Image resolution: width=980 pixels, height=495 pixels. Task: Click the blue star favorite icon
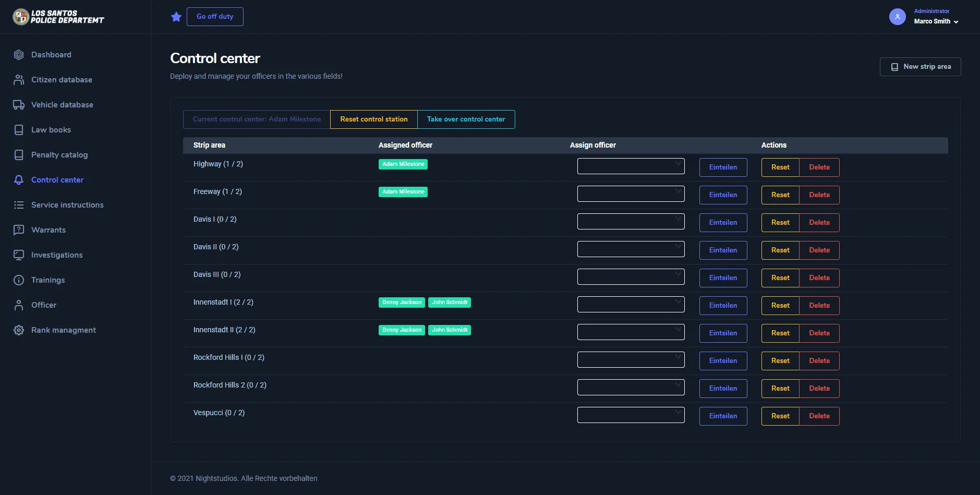pos(176,17)
